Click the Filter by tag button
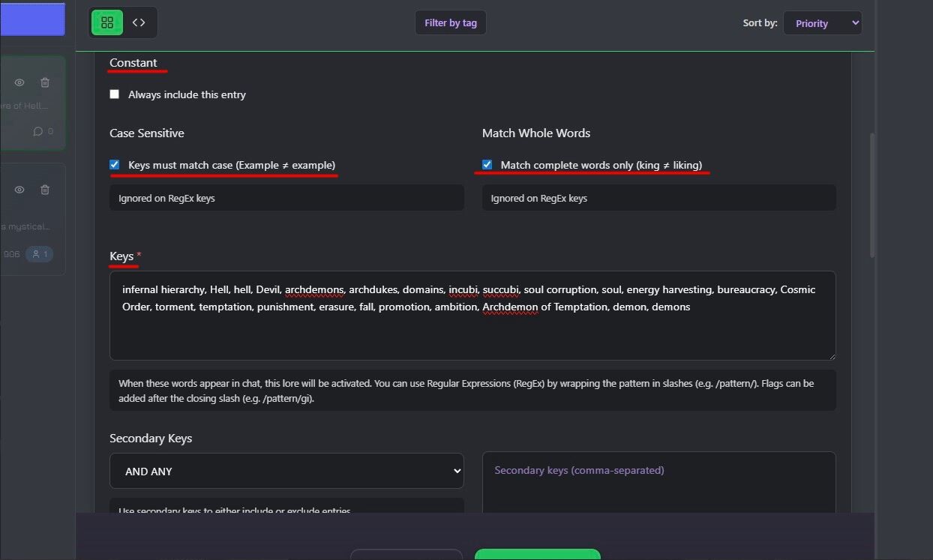This screenshot has height=560, width=933. point(451,22)
